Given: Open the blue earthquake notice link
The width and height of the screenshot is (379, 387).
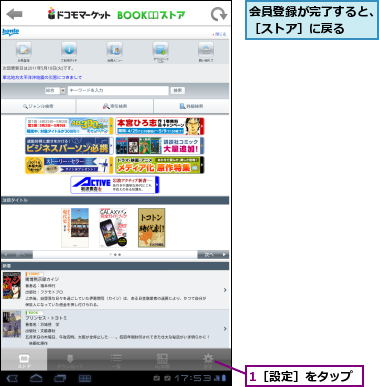Looking at the screenshot, I should (42, 77).
